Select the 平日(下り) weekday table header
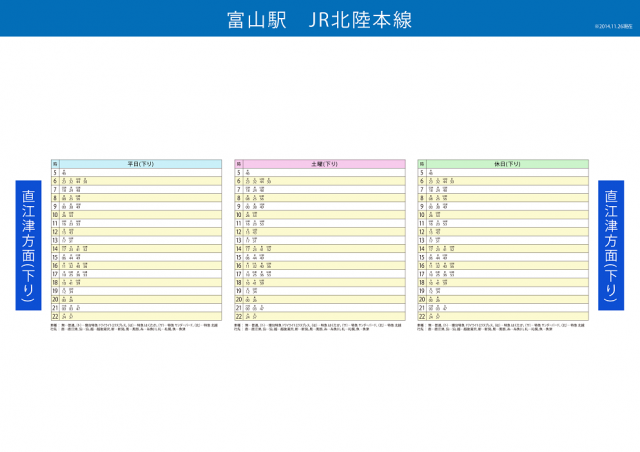 141,164
